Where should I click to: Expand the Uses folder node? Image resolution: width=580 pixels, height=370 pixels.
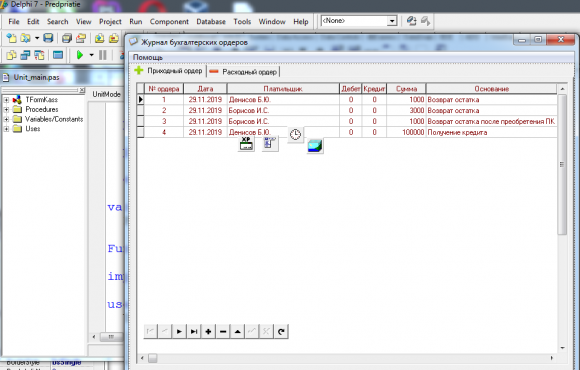point(6,129)
